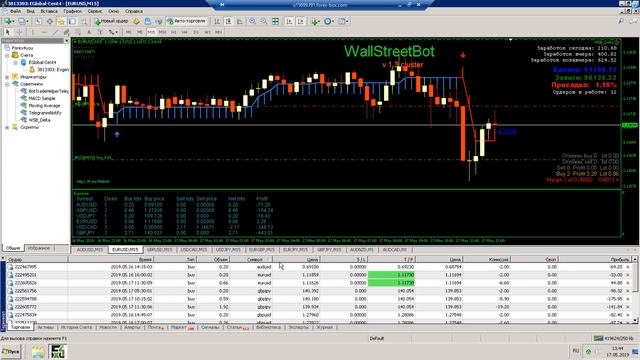Click the New Chart plus icon
Screen dimensions: 640x360
[7, 21]
